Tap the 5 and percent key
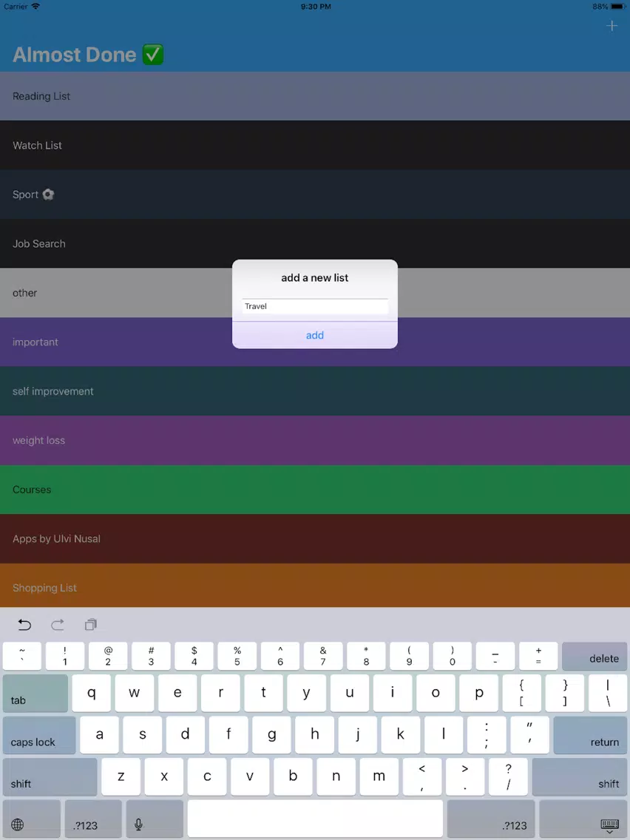Screen dimensions: 630x840 (x=237, y=657)
